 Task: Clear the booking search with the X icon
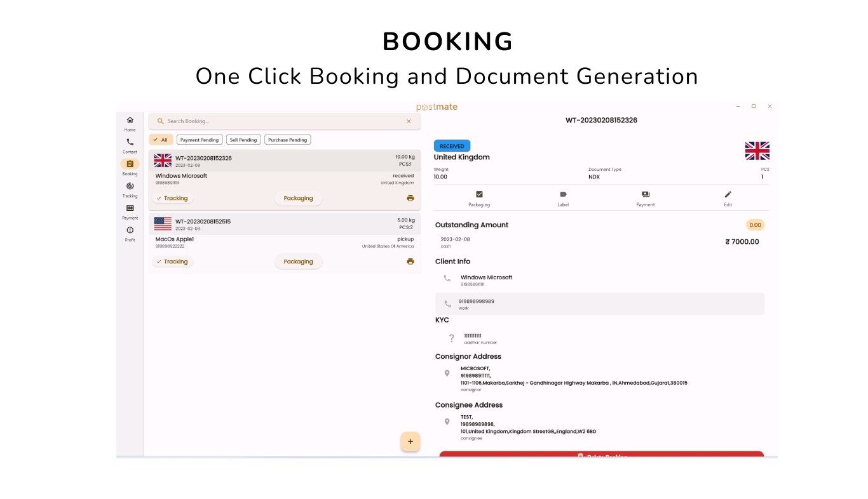pos(409,121)
